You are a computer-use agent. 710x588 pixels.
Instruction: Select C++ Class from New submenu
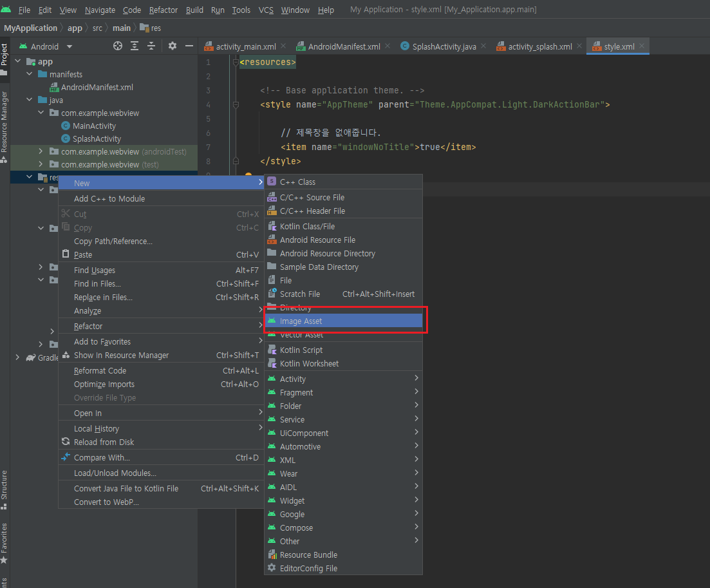(343, 182)
